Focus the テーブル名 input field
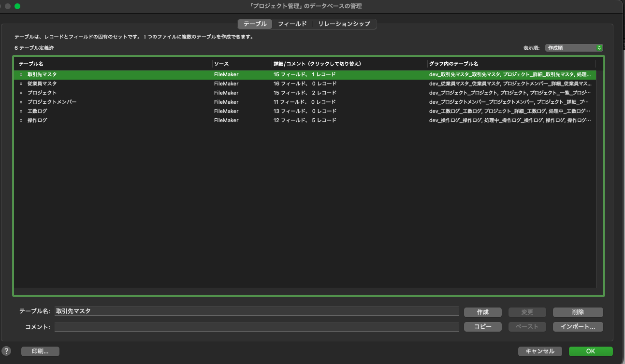The width and height of the screenshot is (625, 364). click(257, 311)
